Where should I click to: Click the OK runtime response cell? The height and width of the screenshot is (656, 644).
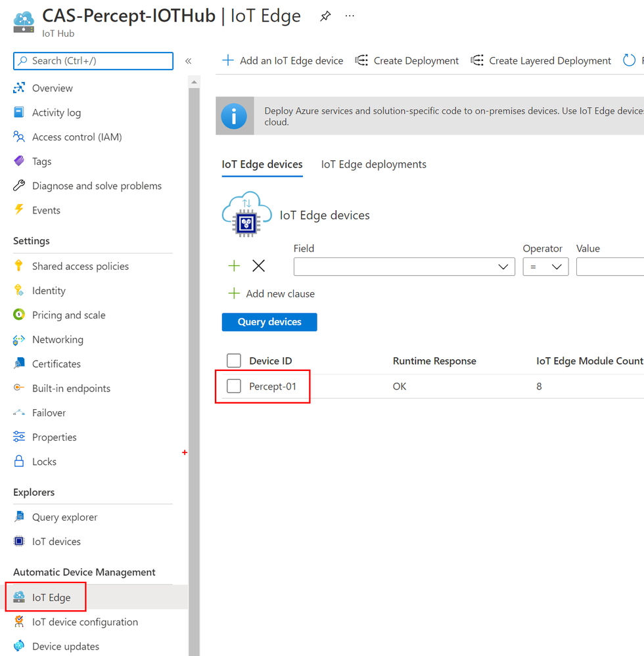pyautogui.click(x=400, y=386)
